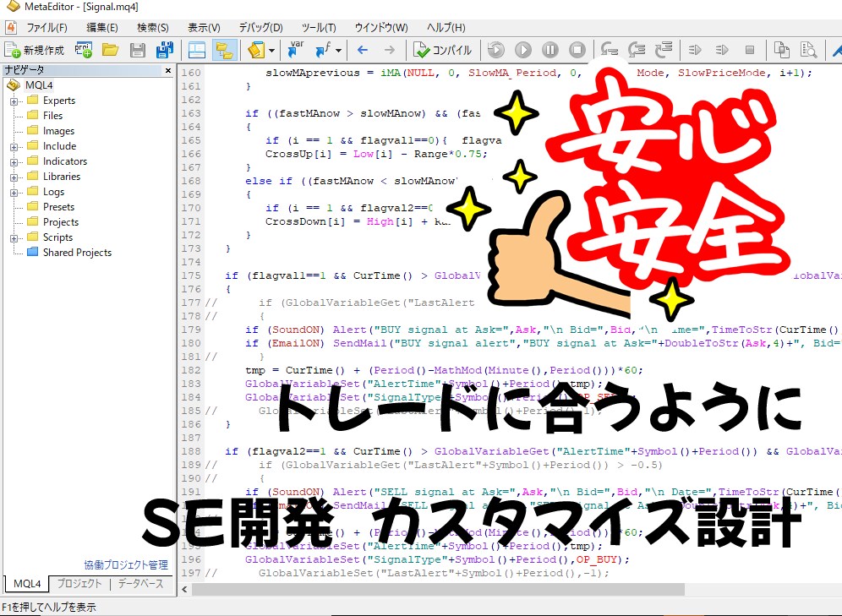Open file with the folder icon
Viewport: 842px width, 616px height.
tap(110, 51)
